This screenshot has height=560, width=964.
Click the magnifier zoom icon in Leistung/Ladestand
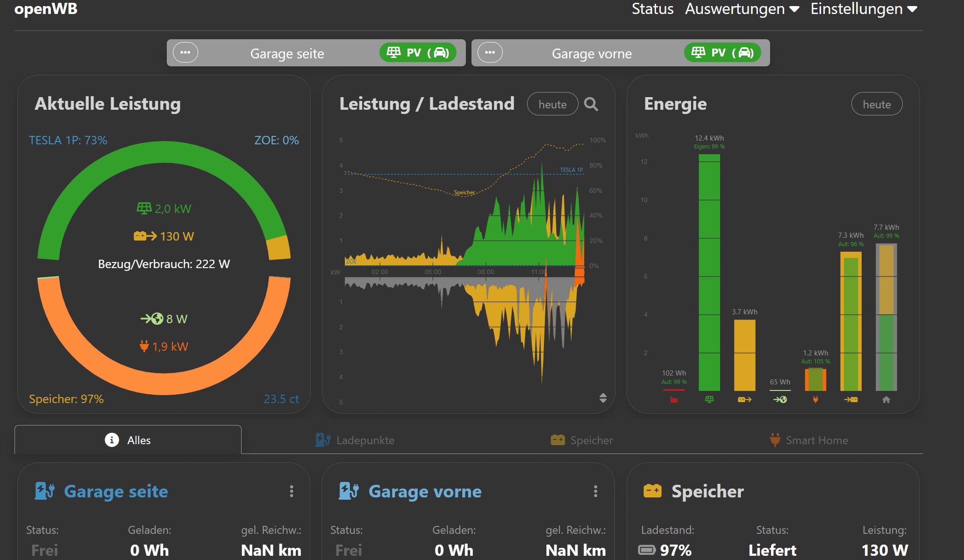tap(591, 104)
